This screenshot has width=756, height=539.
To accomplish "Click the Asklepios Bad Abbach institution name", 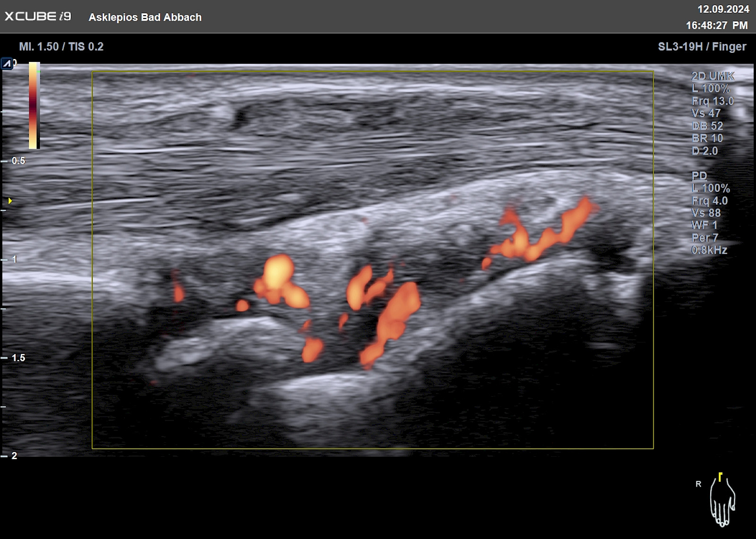I will click(x=145, y=17).
